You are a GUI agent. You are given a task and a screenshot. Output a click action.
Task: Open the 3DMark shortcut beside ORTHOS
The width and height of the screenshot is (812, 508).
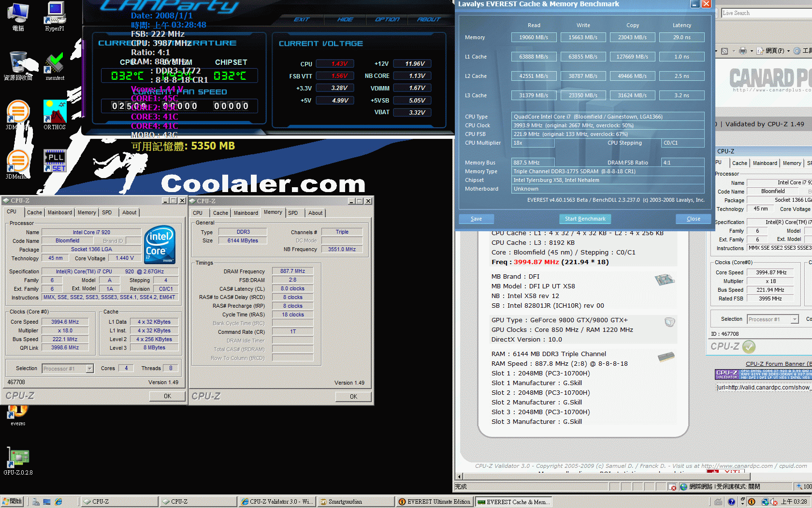pyautogui.click(x=18, y=115)
